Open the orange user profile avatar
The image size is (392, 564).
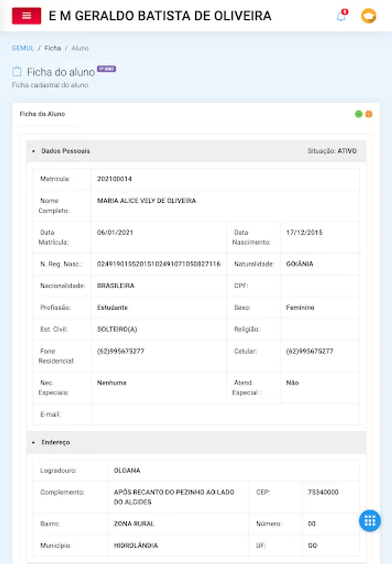[368, 16]
